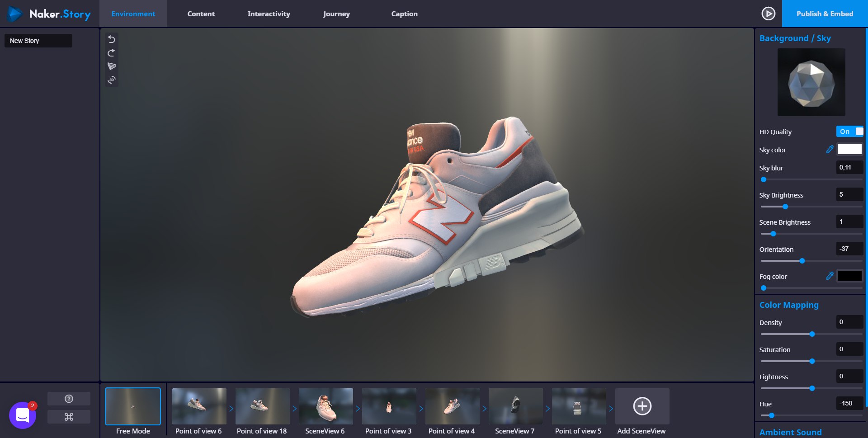This screenshot has width=868, height=438.
Task: Select the Point of view 18 thumbnail
Action: 262,406
